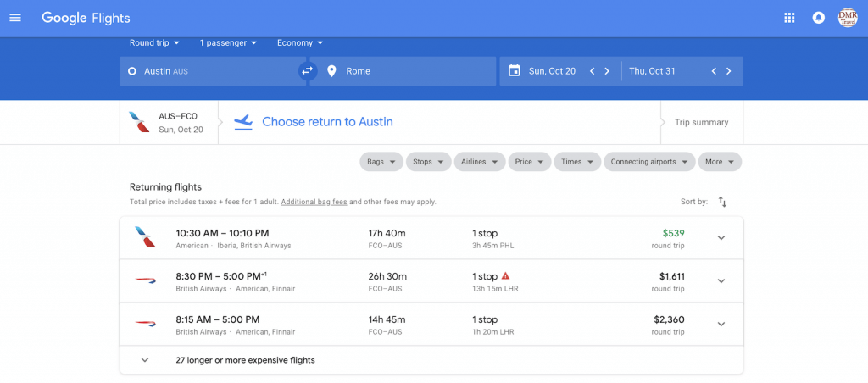Expand 27 longer or more expensive flights
This screenshot has width=868, height=383.
(x=431, y=360)
